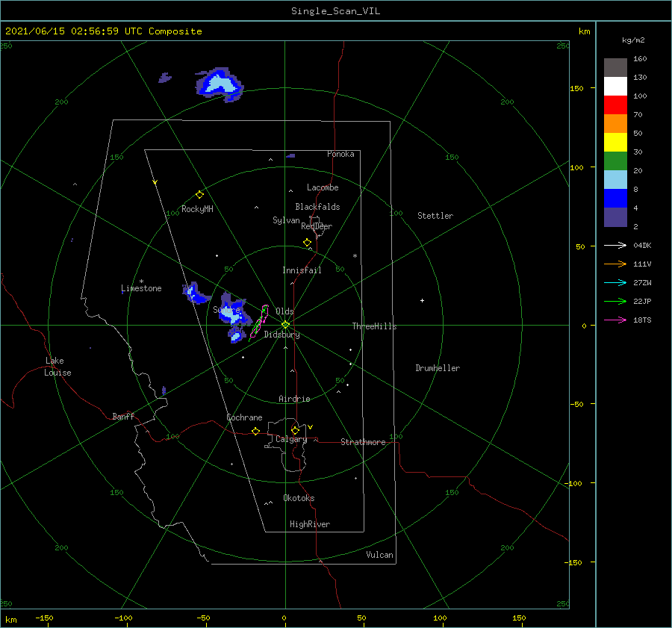The height and width of the screenshot is (628, 672).
Task: Click the Lacombe town label
Action: coord(323,187)
